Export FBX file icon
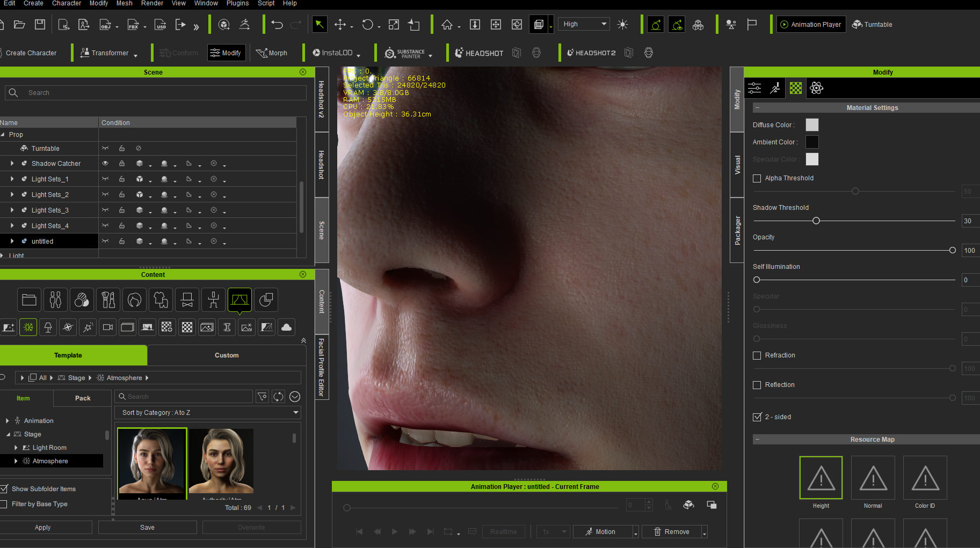Viewport: 980px width, 548px height. [133, 25]
